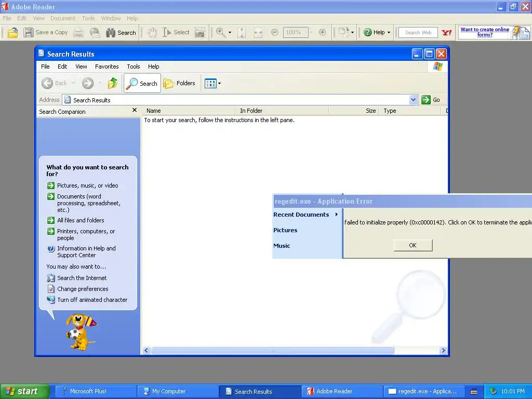The height and width of the screenshot is (399, 532).
Task: Click the Zoom In magnifier tool
Action: pos(221,33)
